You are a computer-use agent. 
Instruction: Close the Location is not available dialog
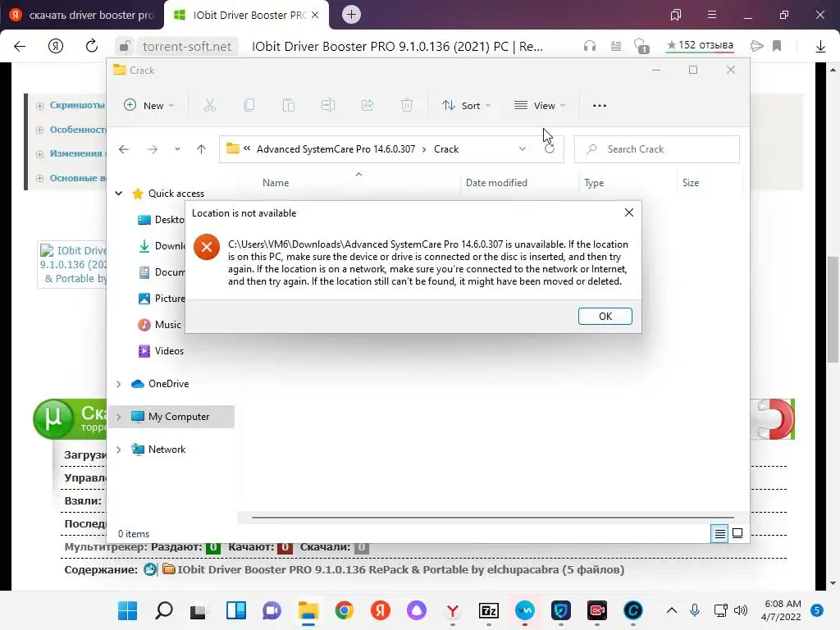629,212
